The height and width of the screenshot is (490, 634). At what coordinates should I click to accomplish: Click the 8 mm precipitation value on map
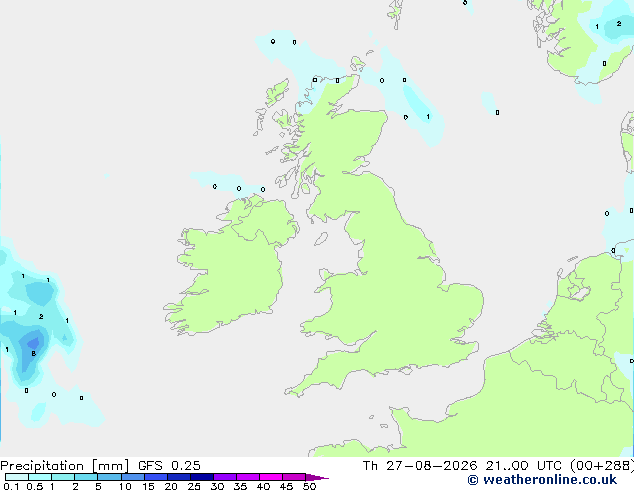point(34,354)
